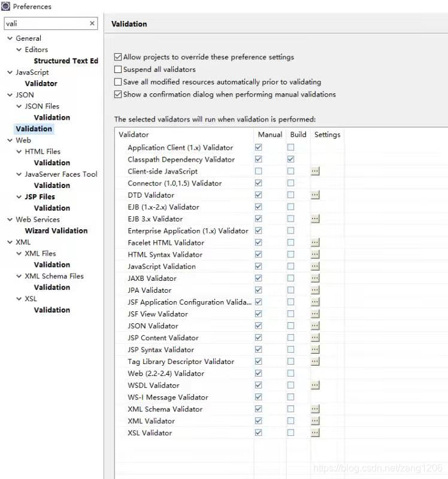Open settings for XML Schema Validator

pos(315,409)
